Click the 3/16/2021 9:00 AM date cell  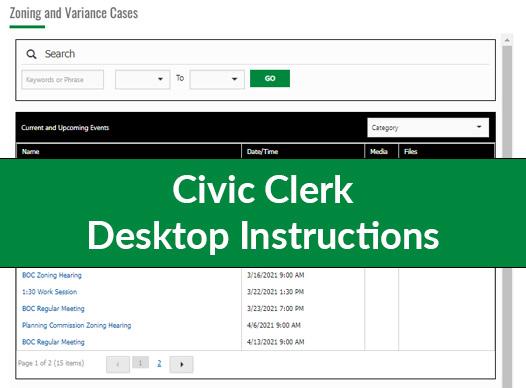pyautogui.click(x=276, y=275)
